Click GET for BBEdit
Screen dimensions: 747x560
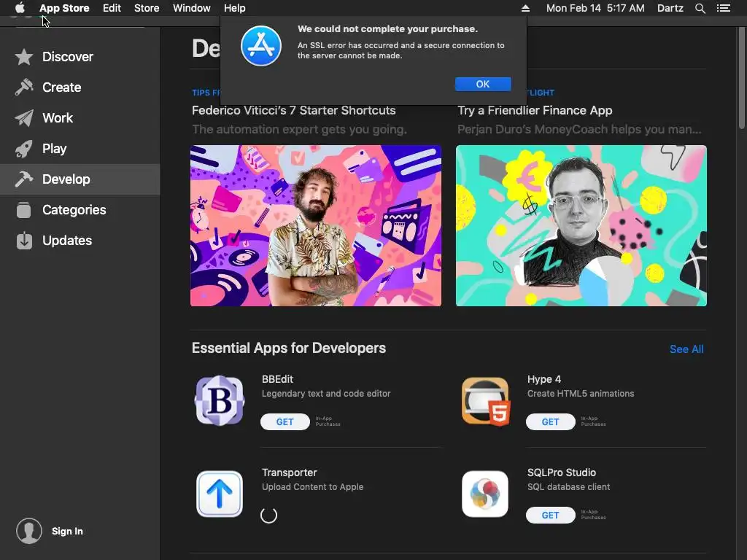(x=285, y=422)
